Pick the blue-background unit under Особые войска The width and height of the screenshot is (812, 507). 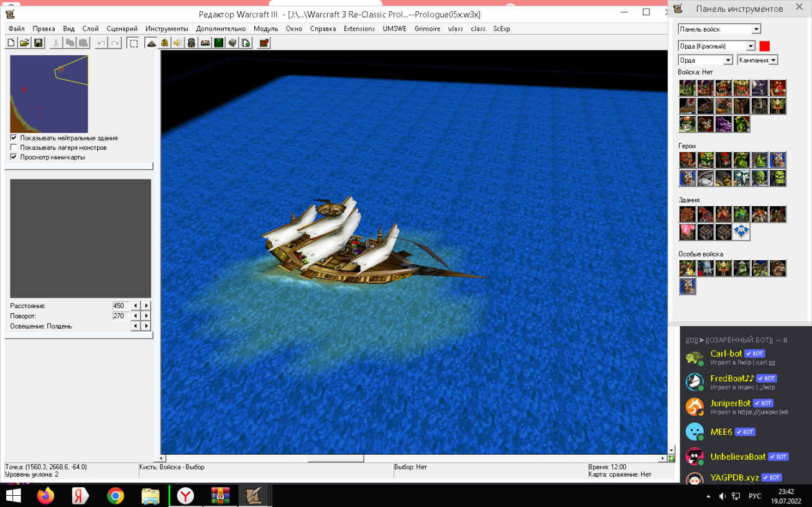(x=688, y=286)
